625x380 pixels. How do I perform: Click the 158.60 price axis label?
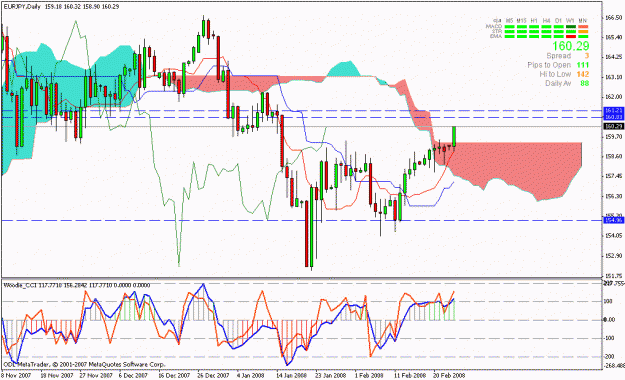click(614, 156)
